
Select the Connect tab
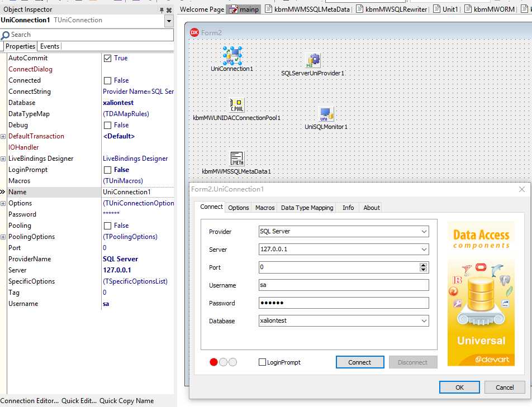211,207
